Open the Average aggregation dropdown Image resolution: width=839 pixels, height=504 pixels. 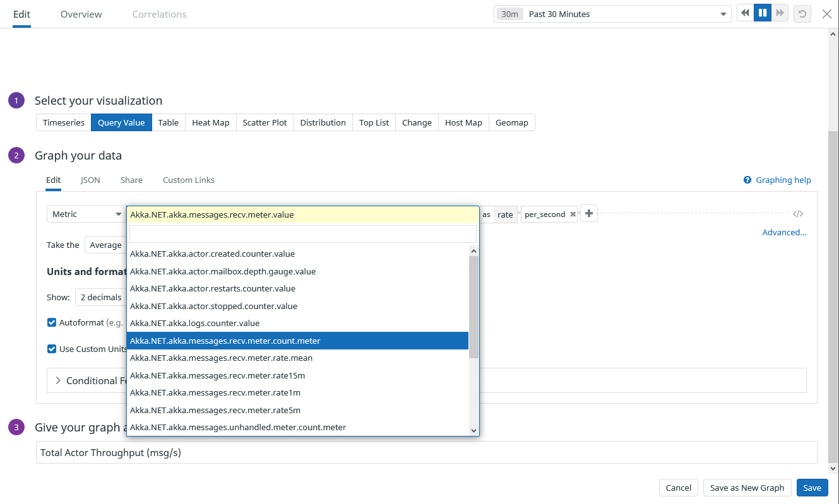click(x=105, y=245)
